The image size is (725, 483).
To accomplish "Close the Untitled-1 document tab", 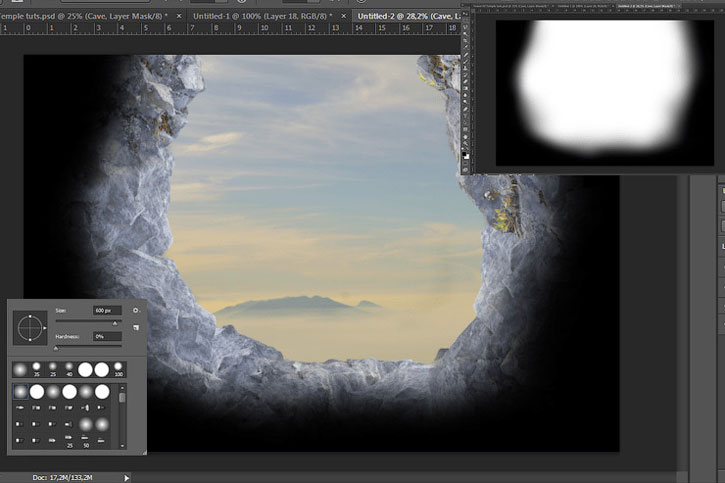I will tap(344, 16).
